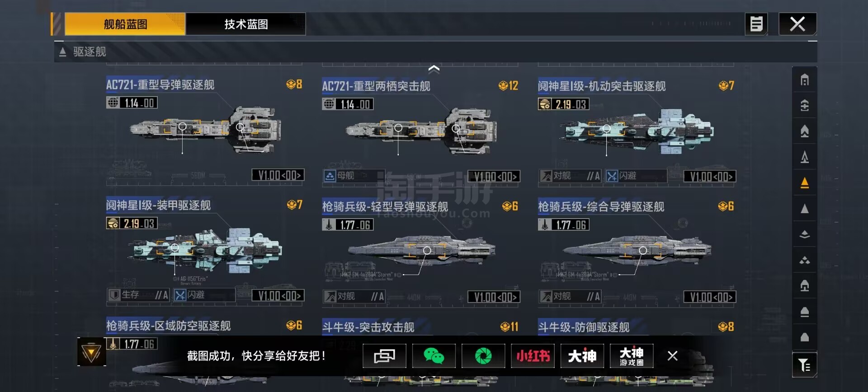The height and width of the screenshot is (392, 868).
Task: Share screenshot to Xiaohongshu (小红书)
Action: click(533, 356)
